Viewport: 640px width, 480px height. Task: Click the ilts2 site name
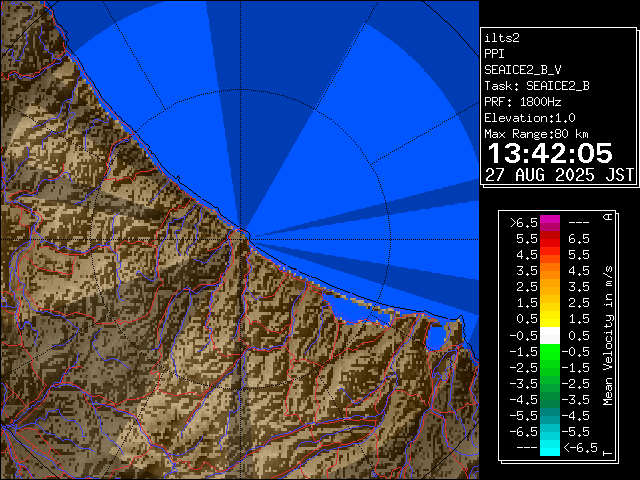point(500,37)
